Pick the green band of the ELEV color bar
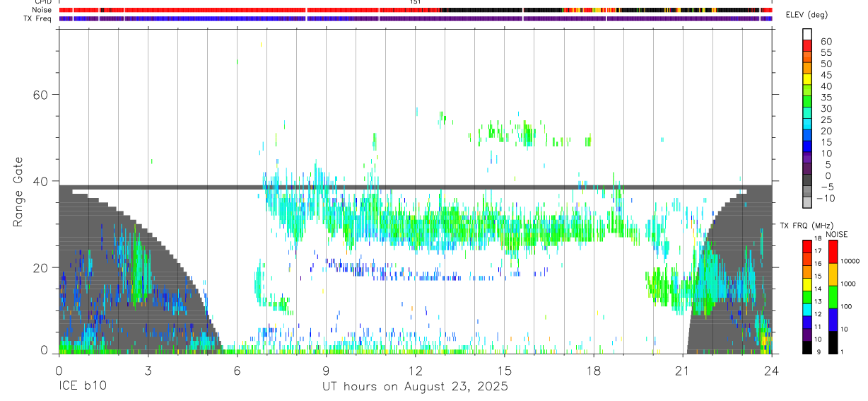Screen dimensions: 868x401 807,100
